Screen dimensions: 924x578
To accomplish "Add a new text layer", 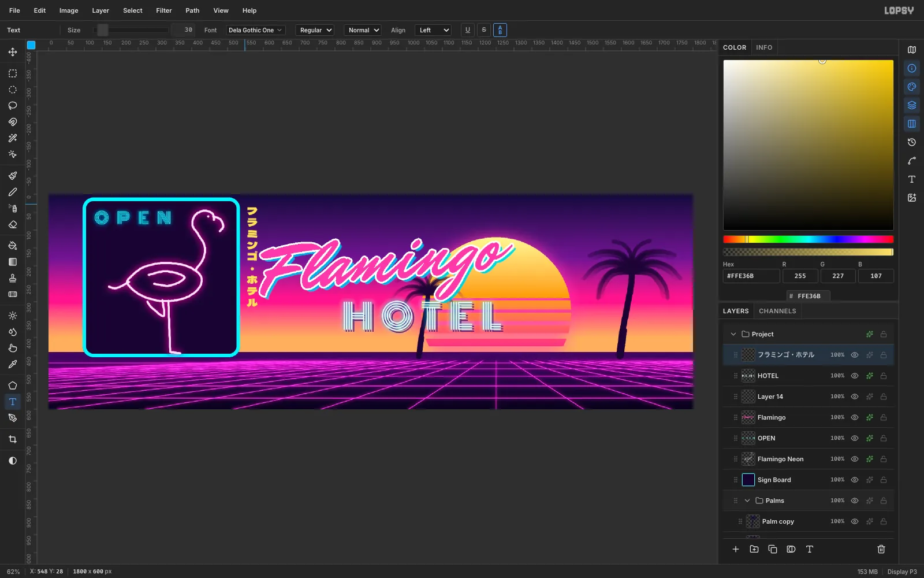I will pos(810,549).
